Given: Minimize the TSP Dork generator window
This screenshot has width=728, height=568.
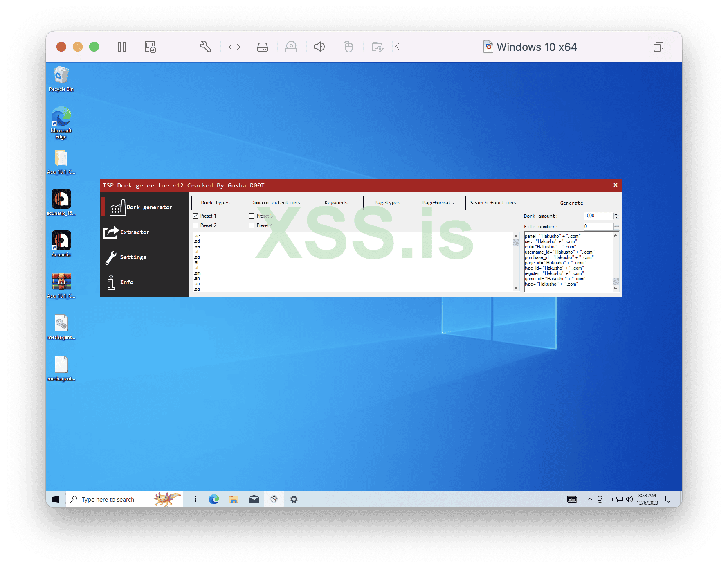Looking at the screenshot, I should pyautogui.click(x=604, y=185).
